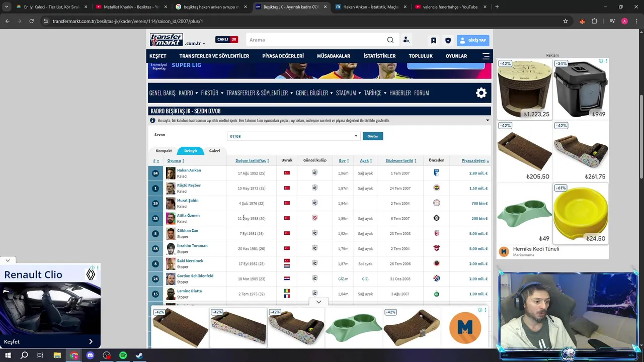Click the Windows Start button
644x362 pixels.
click(x=8, y=355)
